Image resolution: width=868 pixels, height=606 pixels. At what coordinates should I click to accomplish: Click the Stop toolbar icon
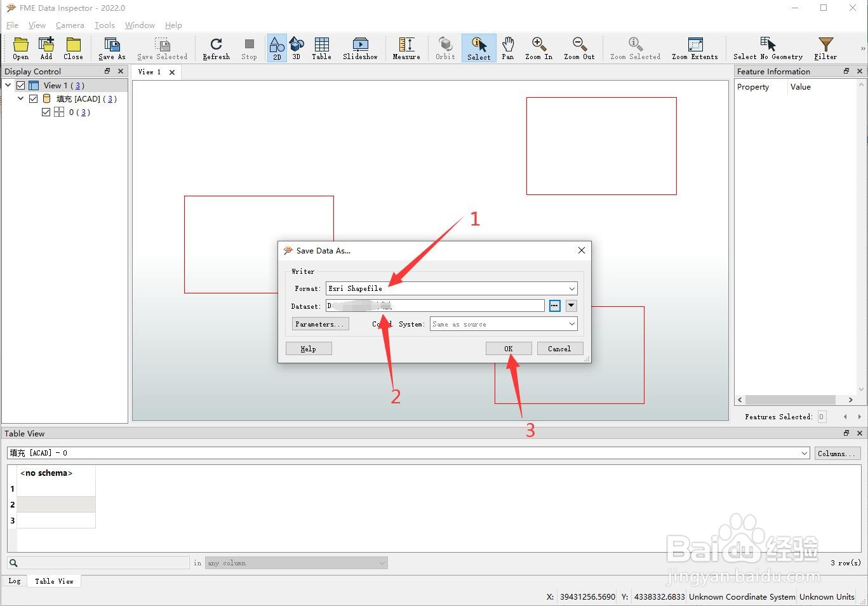(x=249, y=48)
